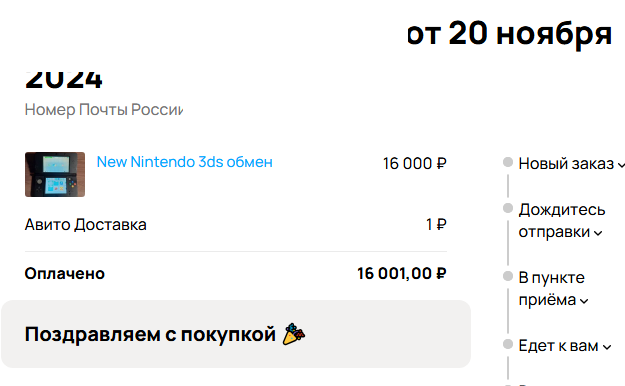Click the Номер Почты России text
This screenshot has width=625, height=386.
(104, 110)
